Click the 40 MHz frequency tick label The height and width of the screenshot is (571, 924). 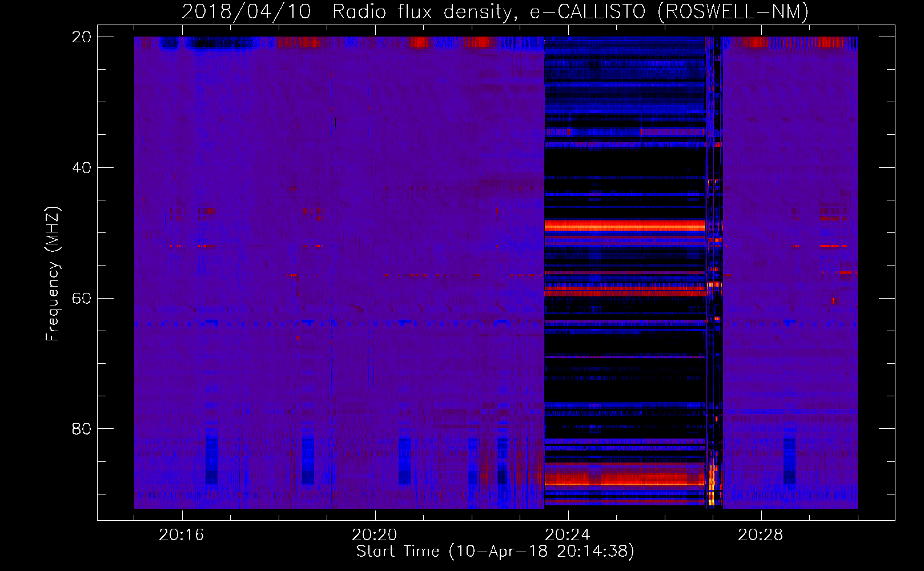pyautogui.click(x=82, y=168)
